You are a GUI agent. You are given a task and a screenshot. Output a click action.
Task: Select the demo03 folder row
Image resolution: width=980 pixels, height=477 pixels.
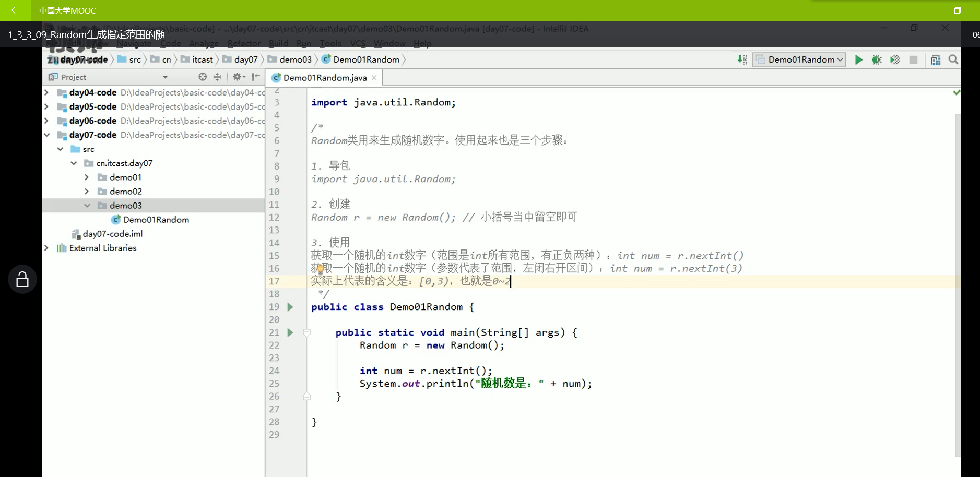(x=154, y=205)
